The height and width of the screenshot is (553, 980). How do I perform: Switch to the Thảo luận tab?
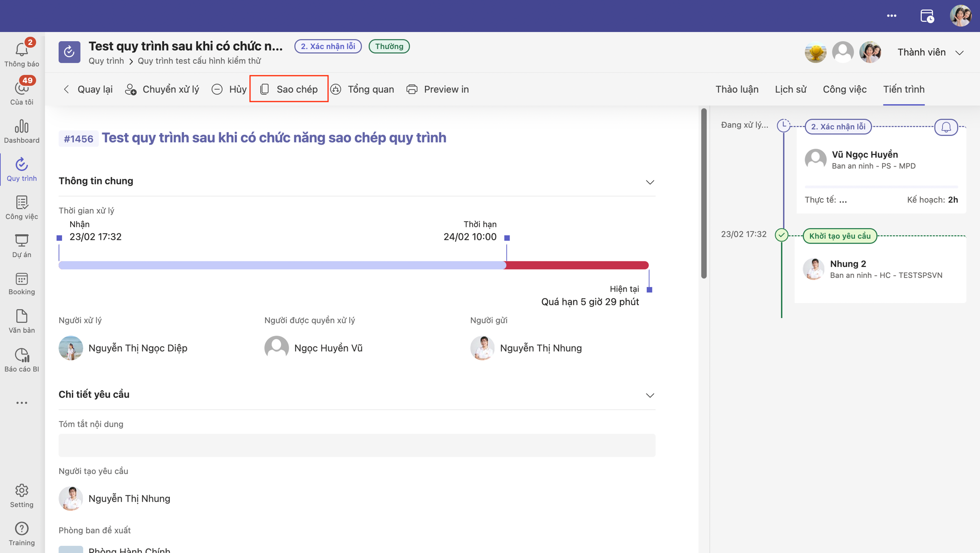coord(737,89)
